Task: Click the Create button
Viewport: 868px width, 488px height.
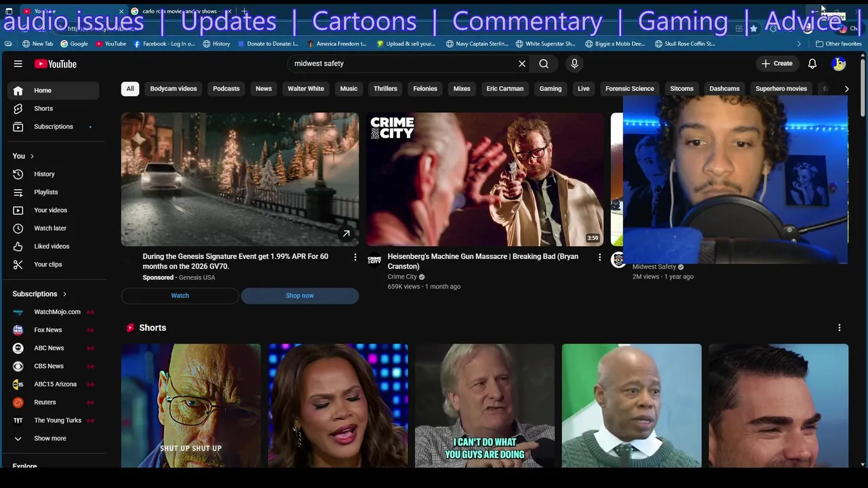Action: point(777,64)
